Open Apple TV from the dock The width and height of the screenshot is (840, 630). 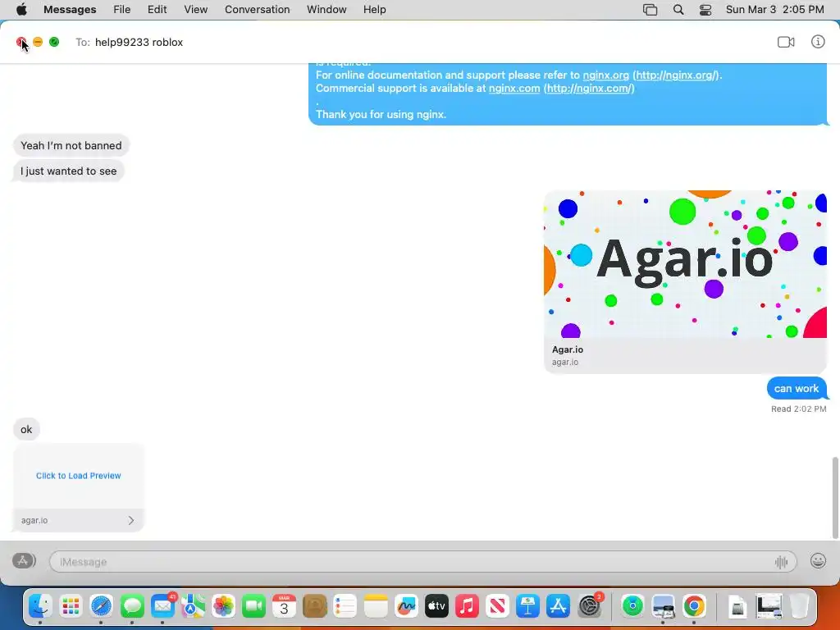pos(436,606)
